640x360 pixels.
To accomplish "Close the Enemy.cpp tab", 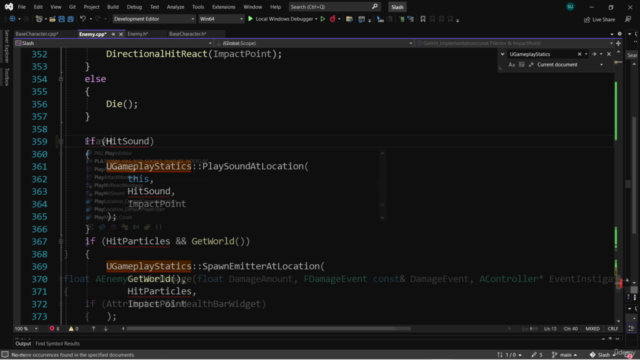I will pos(121,34).
